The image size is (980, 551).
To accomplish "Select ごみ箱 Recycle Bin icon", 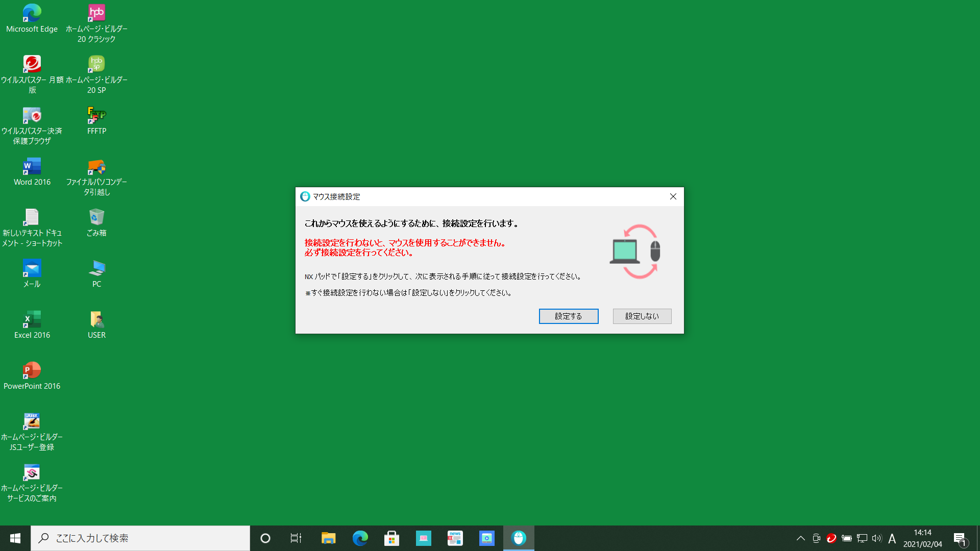I will tap(96, 217).
